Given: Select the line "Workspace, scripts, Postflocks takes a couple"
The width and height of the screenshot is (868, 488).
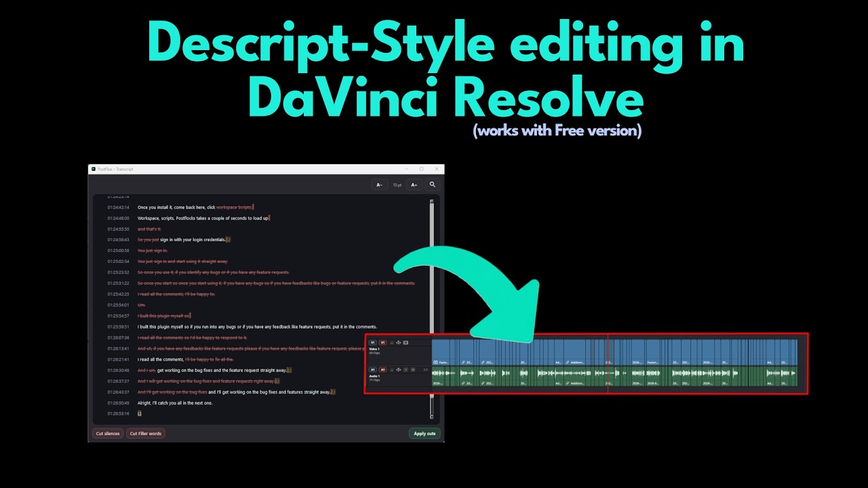Looking at the screenshot, I should 203,218.
